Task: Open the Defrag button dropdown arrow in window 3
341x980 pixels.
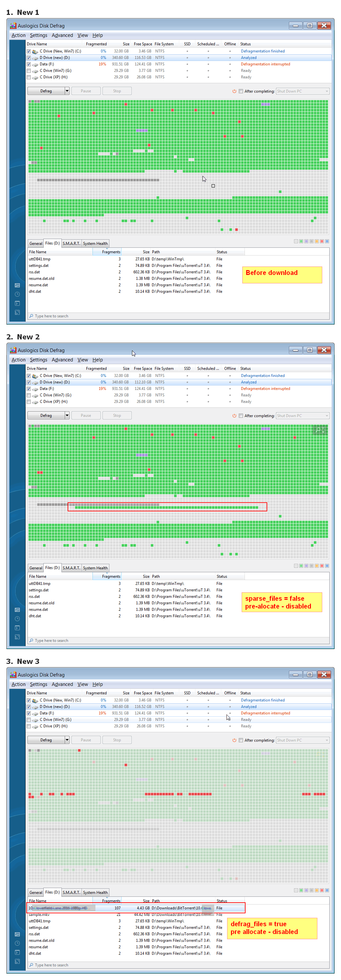Action: click(x=67, y=740)
